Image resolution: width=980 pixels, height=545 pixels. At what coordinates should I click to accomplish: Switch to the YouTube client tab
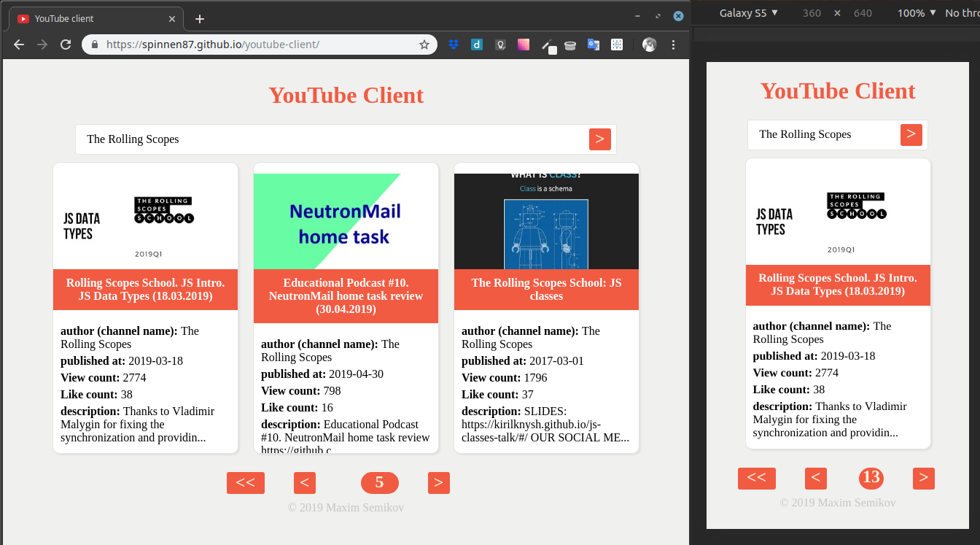coord(87,18)
